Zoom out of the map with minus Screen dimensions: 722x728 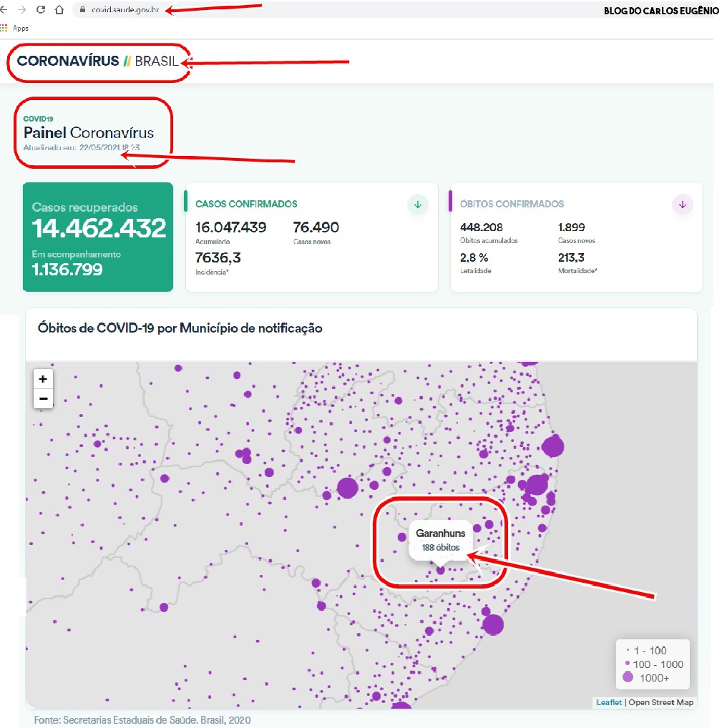pyautogui.click(x=43, y=399)
